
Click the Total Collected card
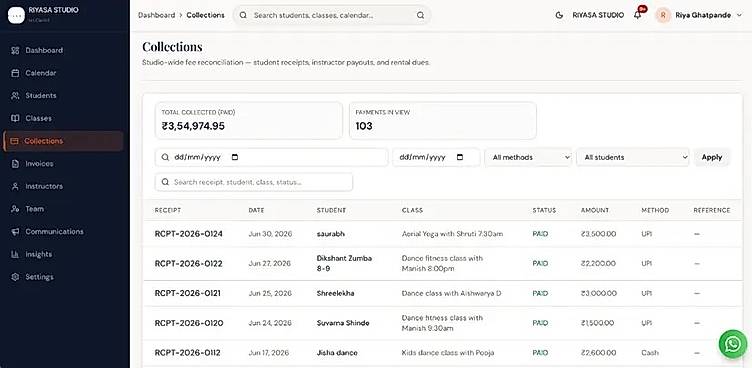pyautogui.click(x=248, y=121)
